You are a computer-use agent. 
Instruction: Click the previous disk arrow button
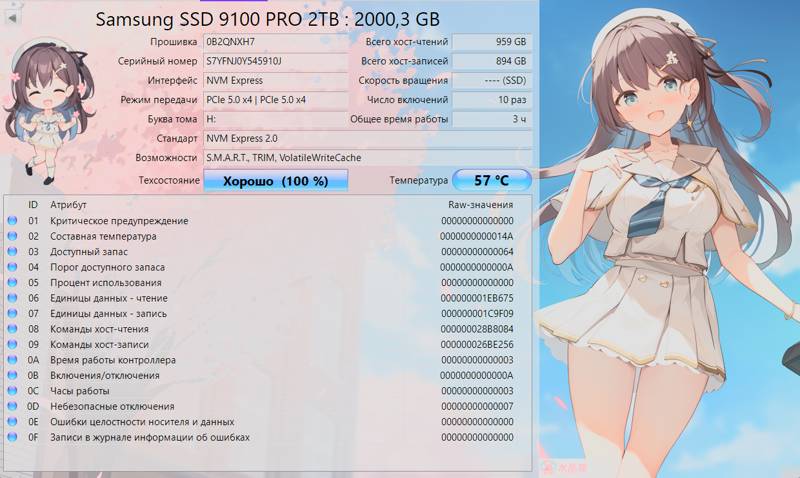(x=12, y=17)
